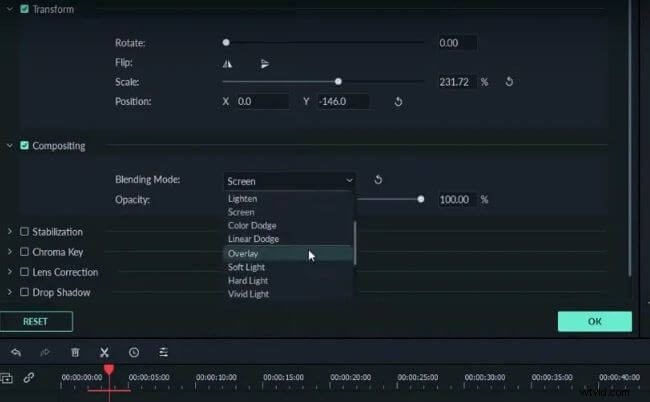
Task: Click the Scale value field 231.72
Action: (456, 82)
